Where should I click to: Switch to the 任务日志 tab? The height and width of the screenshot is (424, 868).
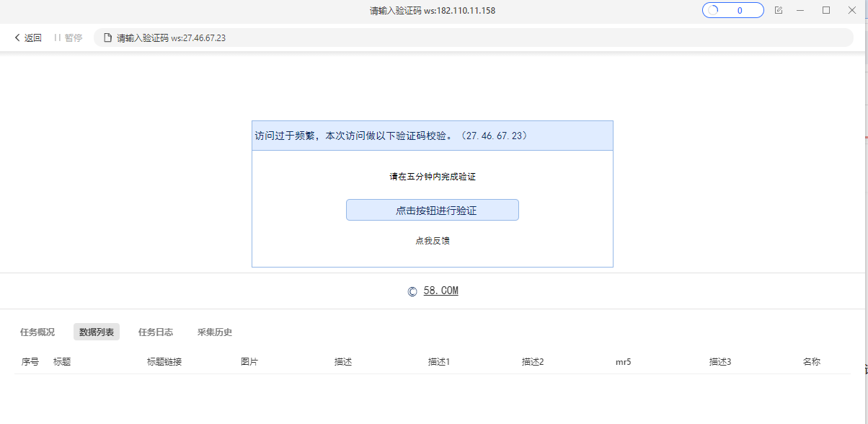(x=156, y=332)
